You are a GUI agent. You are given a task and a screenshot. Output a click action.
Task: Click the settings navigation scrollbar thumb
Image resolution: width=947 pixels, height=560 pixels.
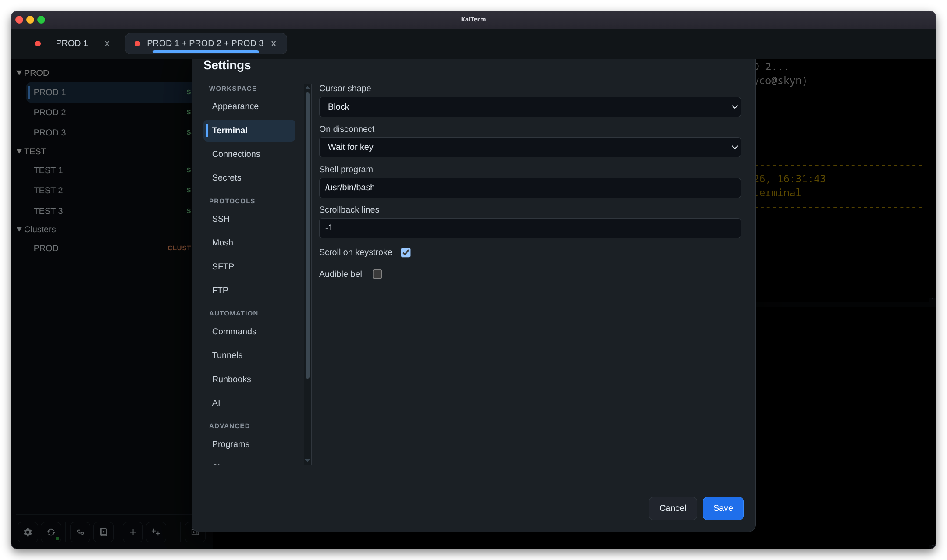[x=307, y=235]
